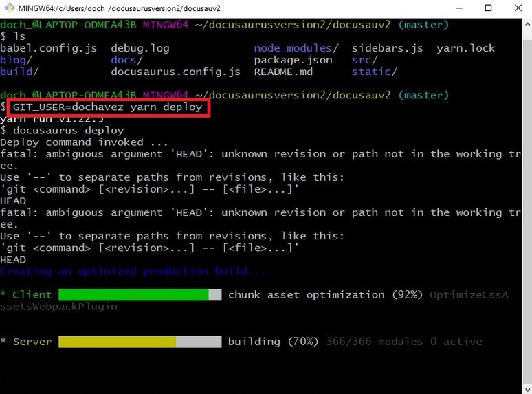Click the file name babel.config.js
The image size is (532, 394).
coord(49,49)
